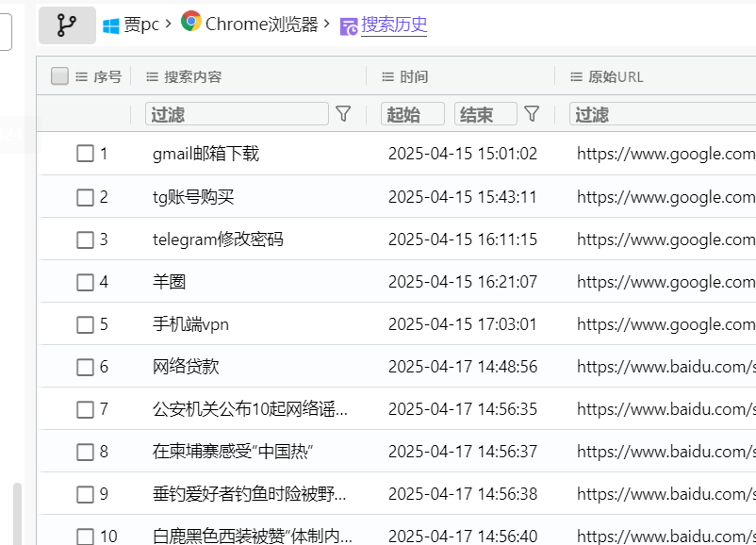Click timestamp 2025-04-15 17:03:01
The image size is (756, 545).
point(463,324)
